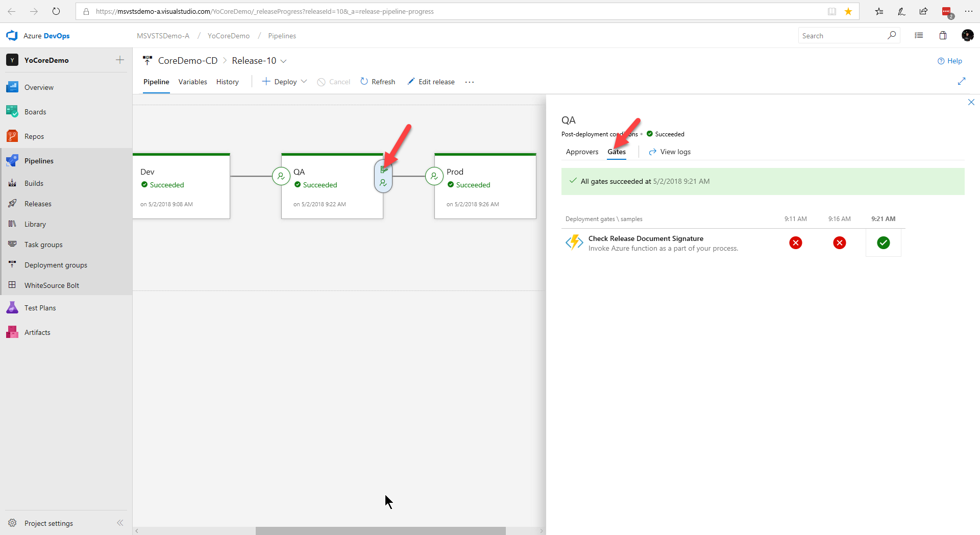Screen dimensions: 980x535
Task: Click Check Release Document Signature gate
Action: pyautogui.click(x=646, y=238)
